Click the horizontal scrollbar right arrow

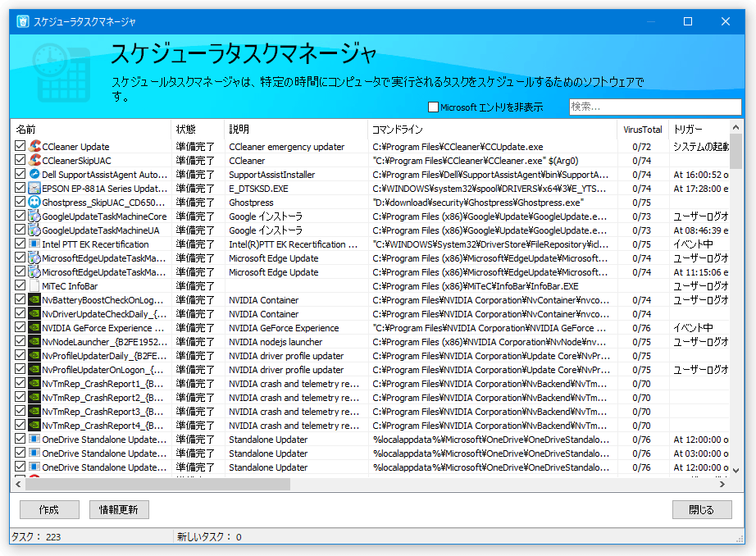click(x=722, y=484)
